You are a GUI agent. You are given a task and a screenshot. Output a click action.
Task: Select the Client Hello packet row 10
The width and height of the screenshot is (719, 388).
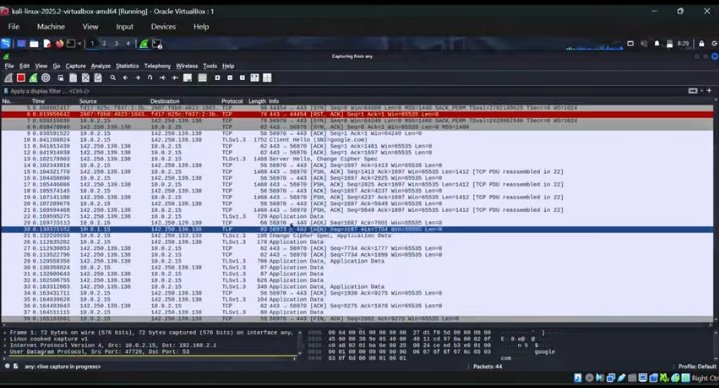(357, 139)
